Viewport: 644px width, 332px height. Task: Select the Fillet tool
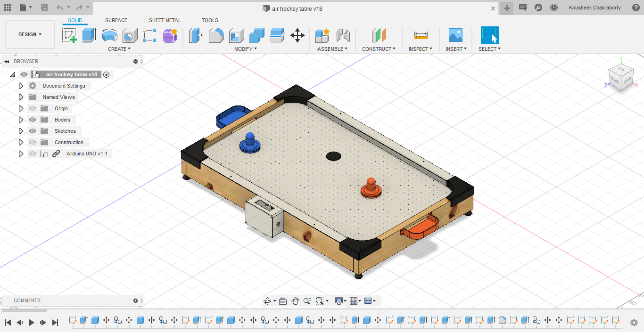216,35
